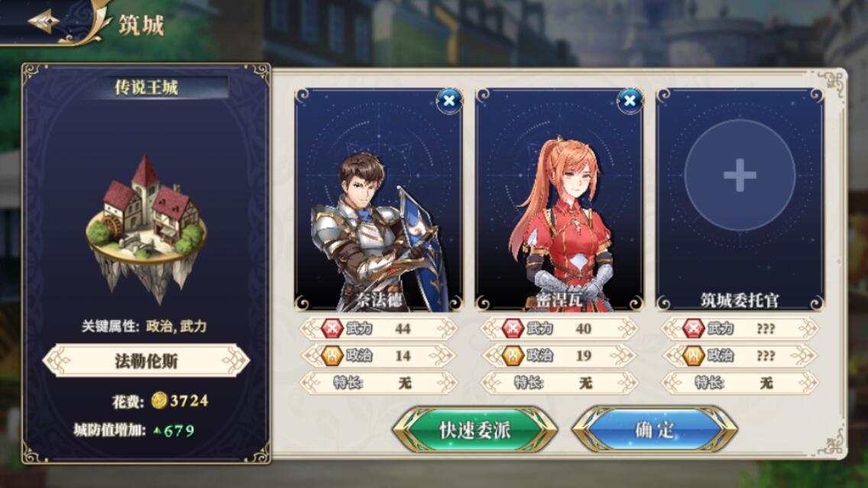868x488 pixels.
Task: Click the gold coin cost icon
Action: point(160,400)
